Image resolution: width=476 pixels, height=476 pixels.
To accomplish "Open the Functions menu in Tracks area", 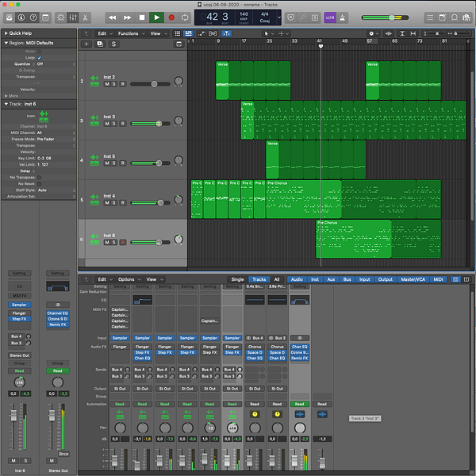I will coord(128,33).
